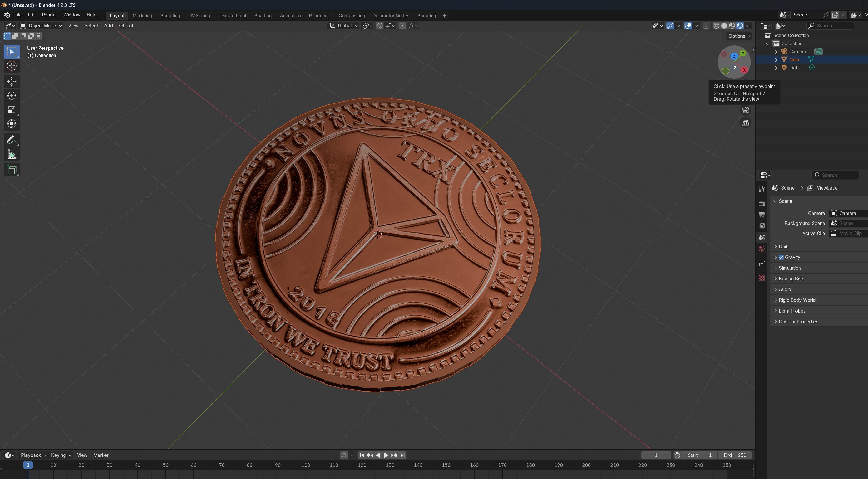Open the Texture properties tab
Viewport: 868px width, 479px height.
click(x=762, y=278)
